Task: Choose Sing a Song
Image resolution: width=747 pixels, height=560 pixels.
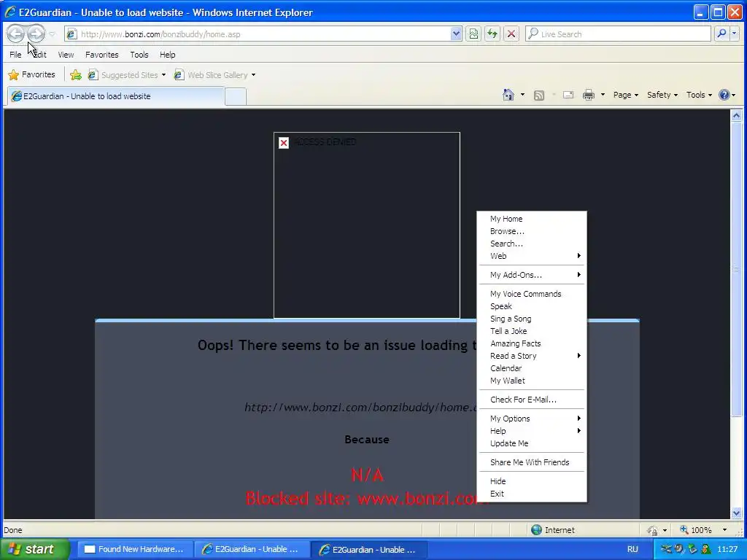Action: [532, 319]
